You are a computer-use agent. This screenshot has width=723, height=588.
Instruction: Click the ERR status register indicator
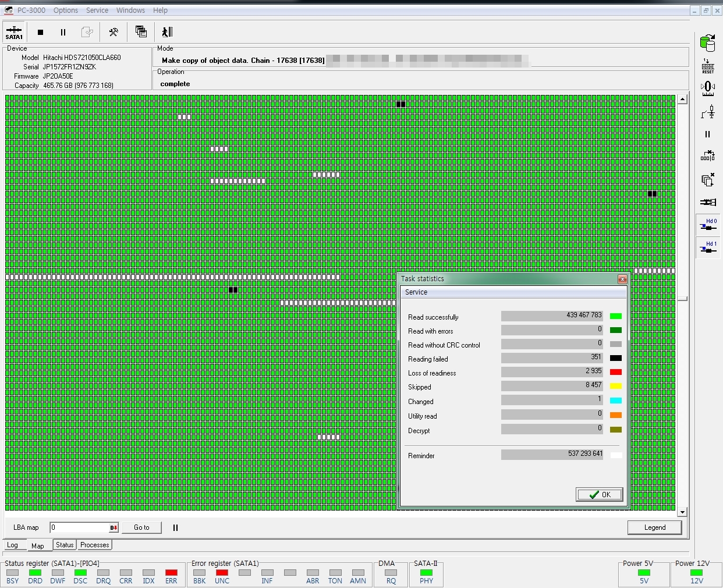[171, 573]
